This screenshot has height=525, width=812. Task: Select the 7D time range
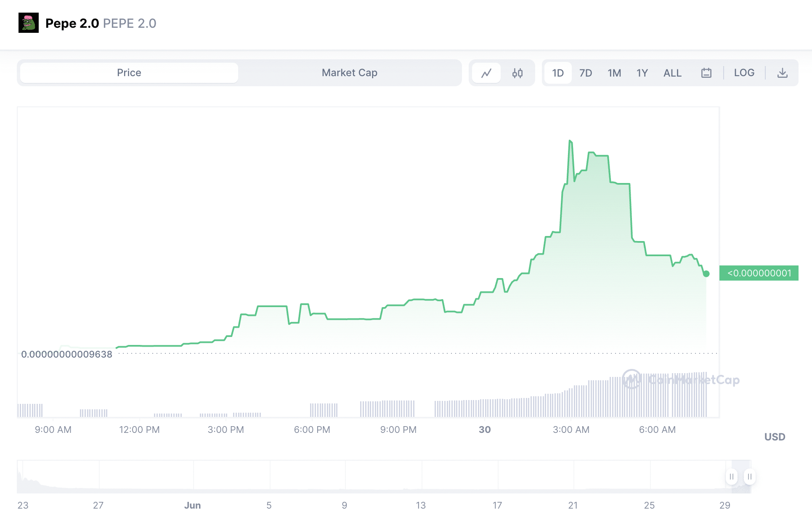tap(586, 73)
